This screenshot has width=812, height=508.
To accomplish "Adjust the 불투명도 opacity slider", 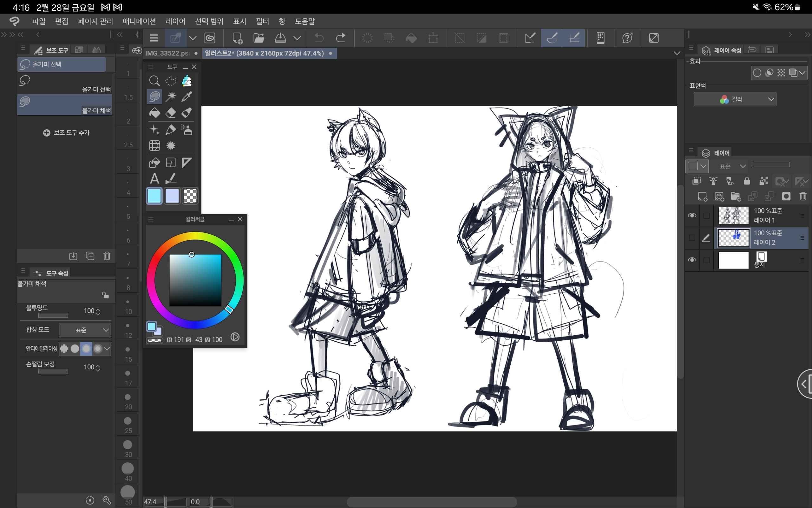I will point(53,315).
